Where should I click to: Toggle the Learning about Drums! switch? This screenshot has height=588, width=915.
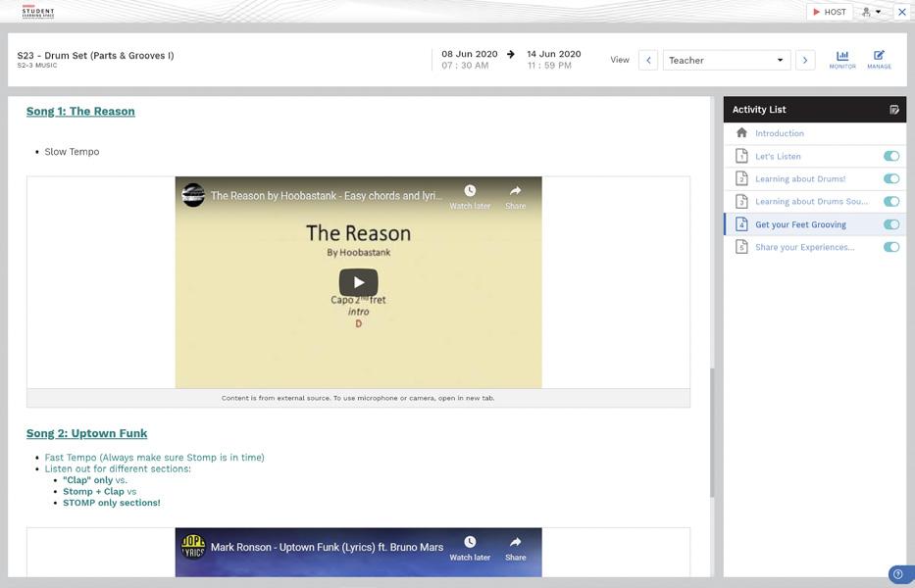coord(891,178)
